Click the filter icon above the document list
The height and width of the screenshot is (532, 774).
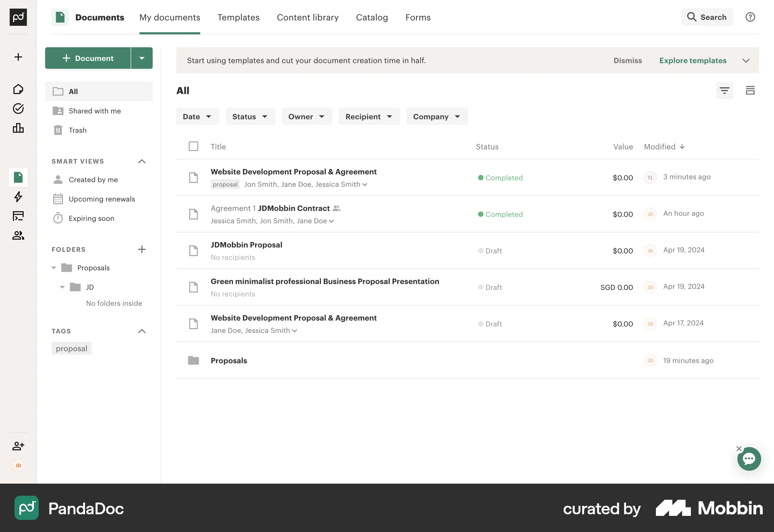[x=724, y=90]
